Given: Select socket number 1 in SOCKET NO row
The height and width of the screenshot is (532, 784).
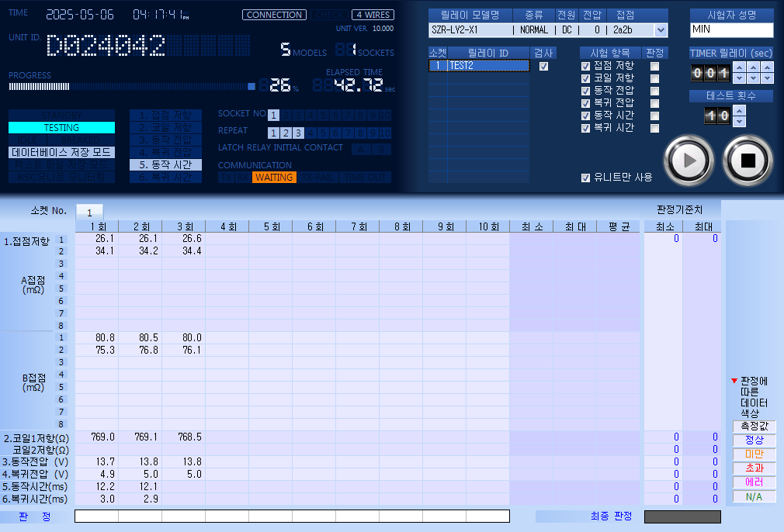Looking at the screenshot, I should (273, 113).
